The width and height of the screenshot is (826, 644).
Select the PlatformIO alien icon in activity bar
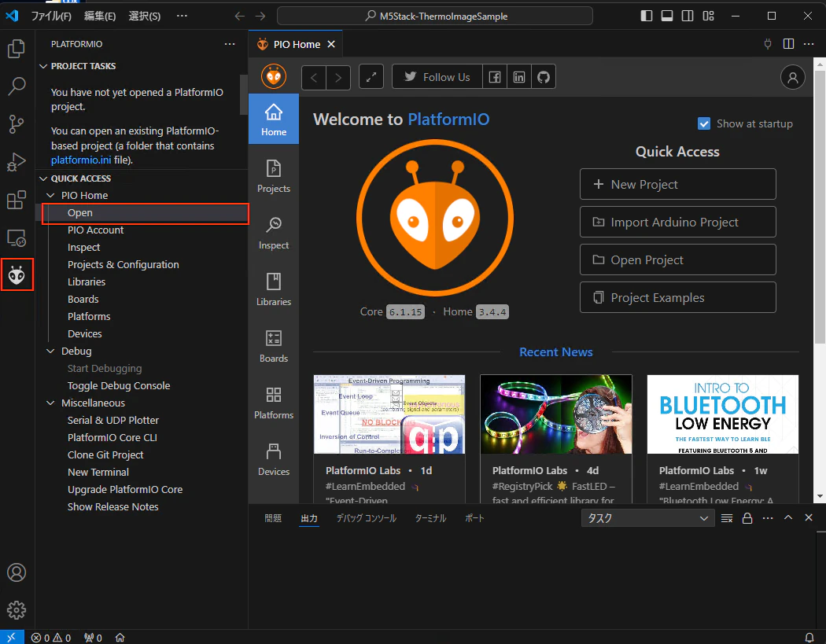coord(17,275)
